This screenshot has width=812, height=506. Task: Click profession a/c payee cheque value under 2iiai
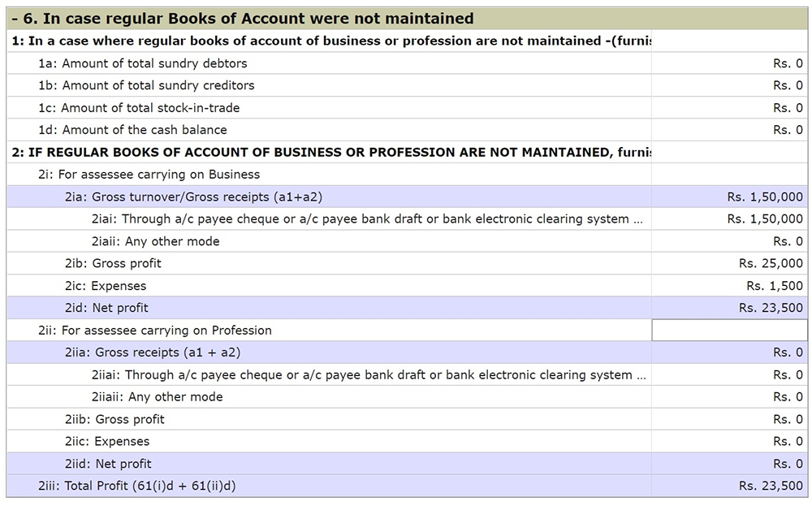coord(787,375)
